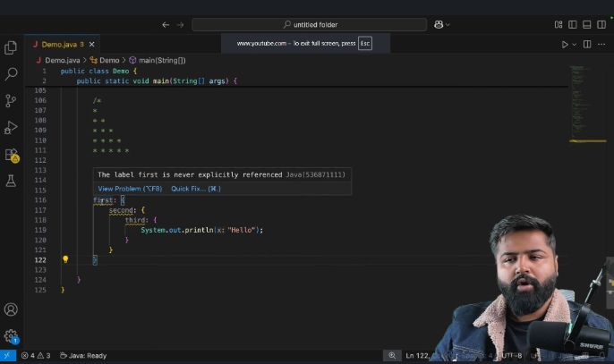Click the zoom magnifier in status bar

pyautogui.click(x=392, y=355)
